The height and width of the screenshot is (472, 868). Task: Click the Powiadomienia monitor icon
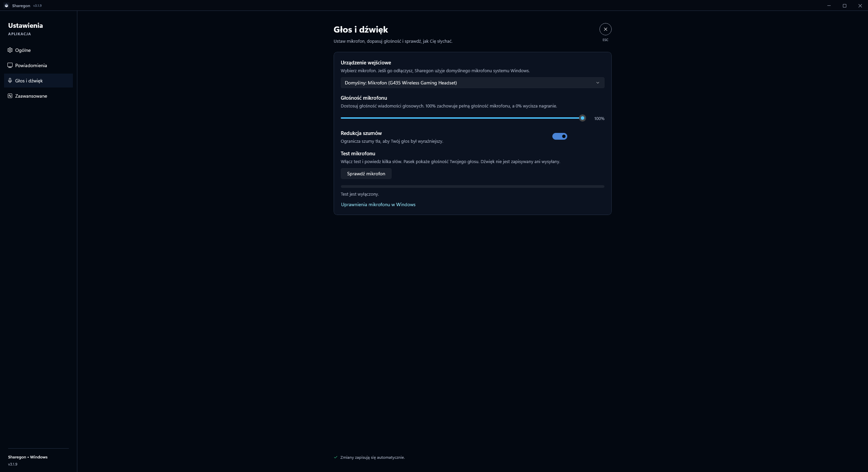coord(10,65)
